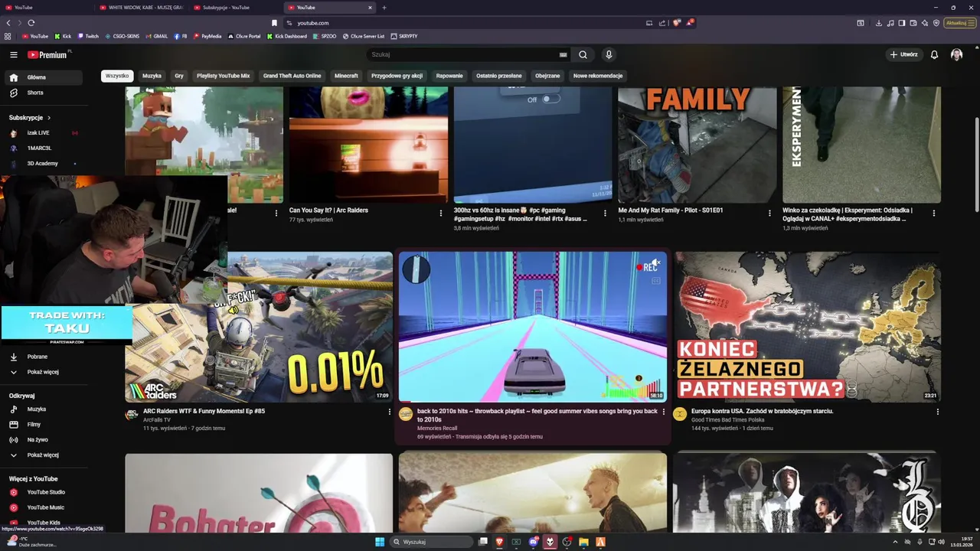Go back with the browser arrow
This screenshot has height=551, width=980.
coord(8,23)
